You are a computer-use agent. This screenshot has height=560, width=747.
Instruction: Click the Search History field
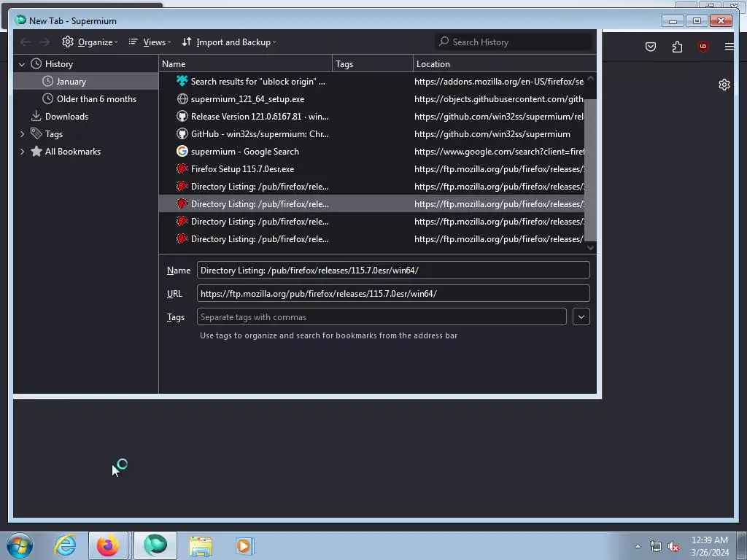(514, 42)
